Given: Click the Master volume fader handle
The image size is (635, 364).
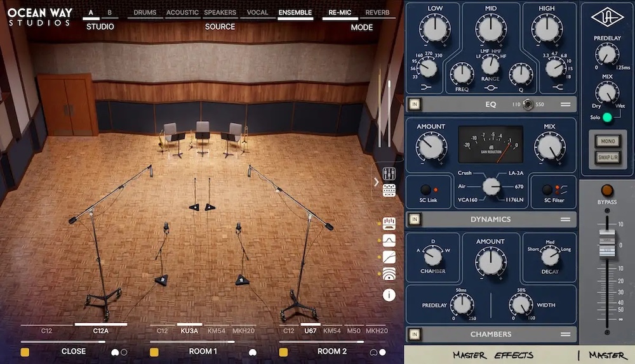Looking at the screenshot, I should click(607, 245).
